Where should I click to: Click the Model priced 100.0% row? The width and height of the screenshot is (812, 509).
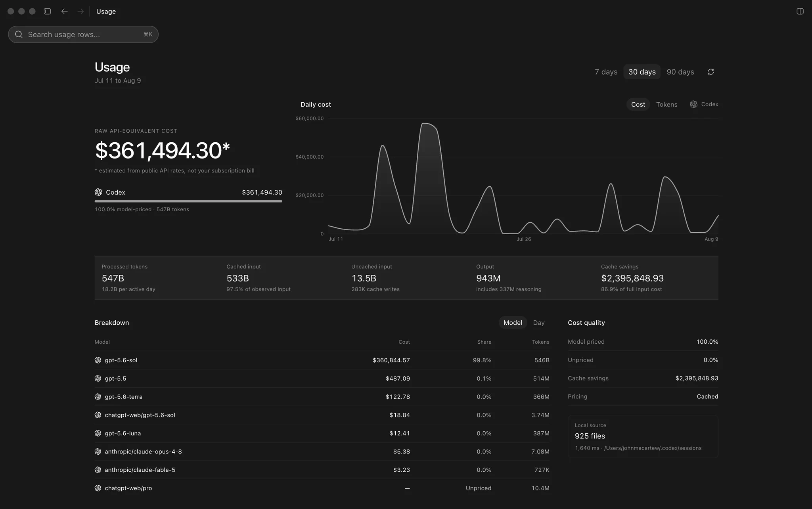coord(643,342)
